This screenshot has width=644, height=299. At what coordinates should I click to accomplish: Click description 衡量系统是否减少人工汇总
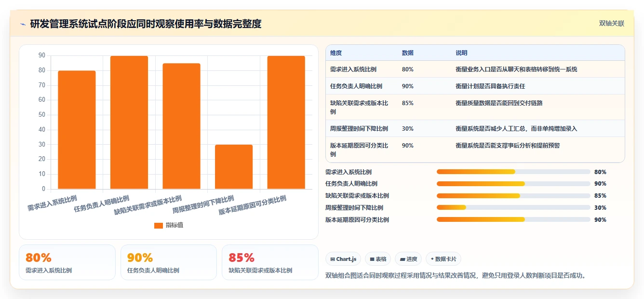point(516,129)
